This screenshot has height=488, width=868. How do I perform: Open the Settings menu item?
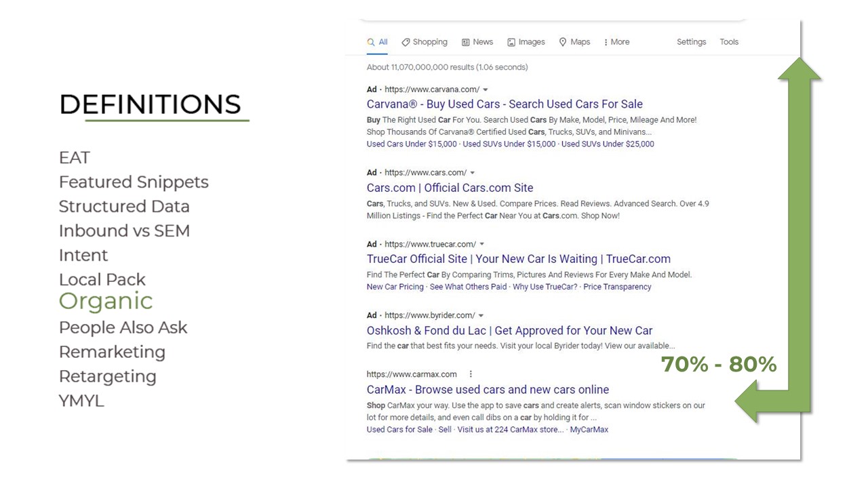click(691, 42)
